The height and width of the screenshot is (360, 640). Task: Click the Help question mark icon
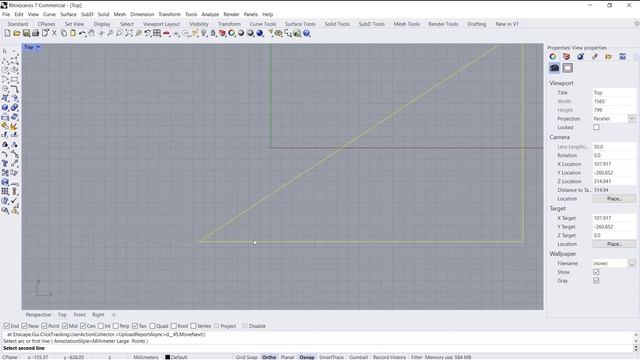click(x=307, y=33)
